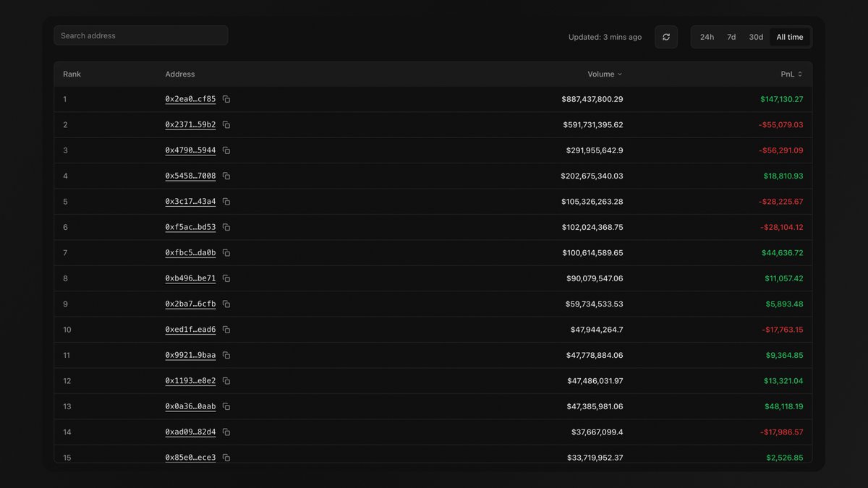Copy rank 14 address 0xad09…82d4
Image resolution: width=868 pixels, height=488 pixels.
click(x=225, y=432)
